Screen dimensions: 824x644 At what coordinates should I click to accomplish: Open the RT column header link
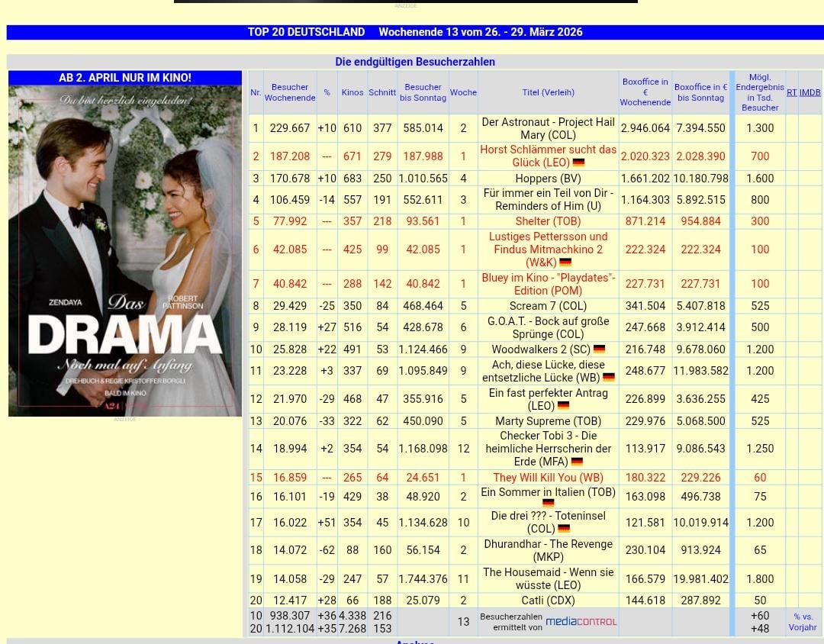(x=791, y=92)
